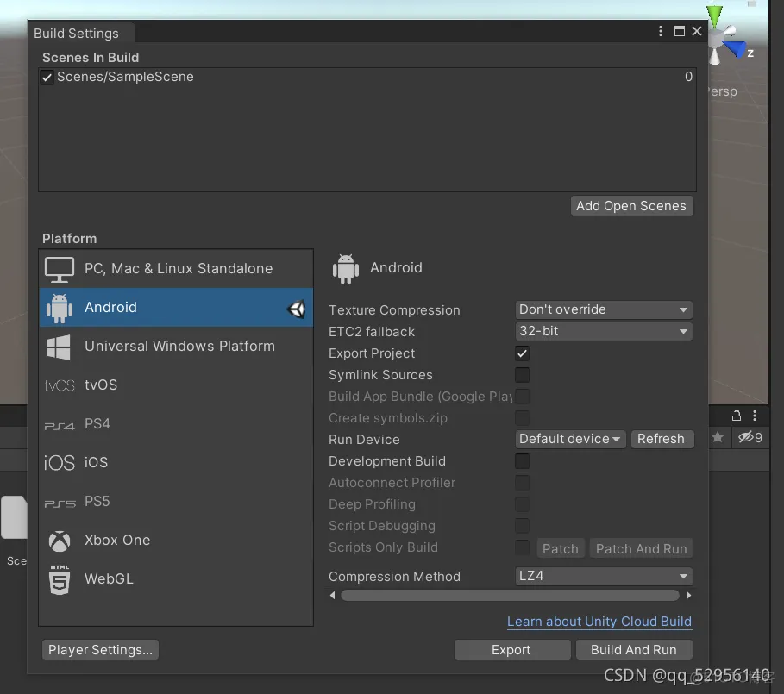
Task: Click the Patch button
Action: point(561,548)
